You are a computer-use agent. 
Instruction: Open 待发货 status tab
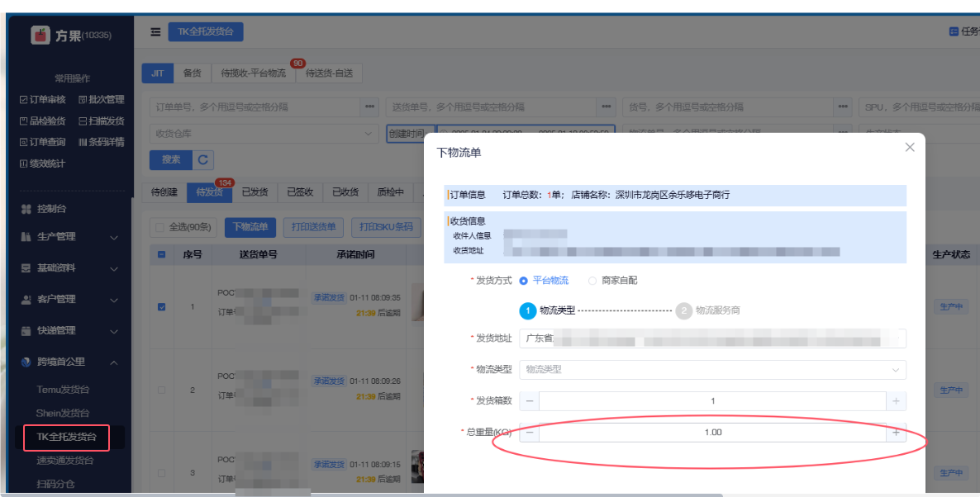coord(209,192)
